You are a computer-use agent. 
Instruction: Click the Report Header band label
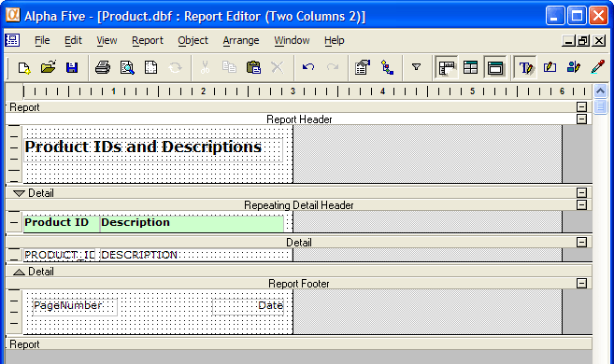click(x=299, y=119)
